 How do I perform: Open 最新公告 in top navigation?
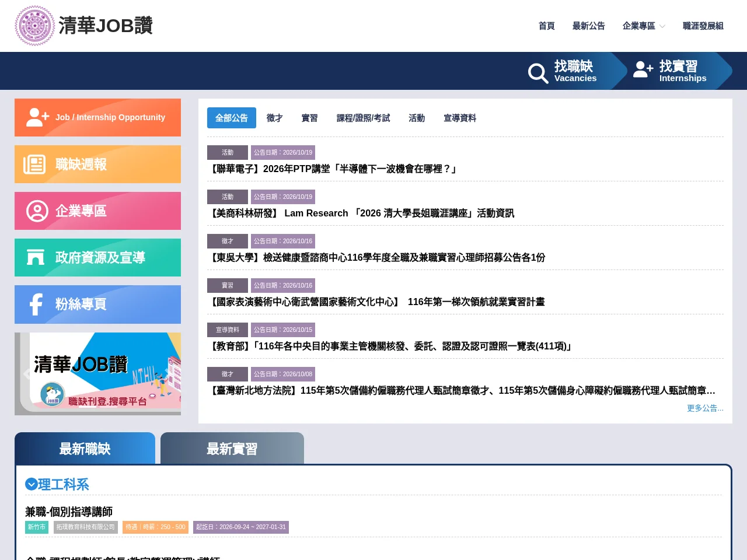tap(589, 26)
